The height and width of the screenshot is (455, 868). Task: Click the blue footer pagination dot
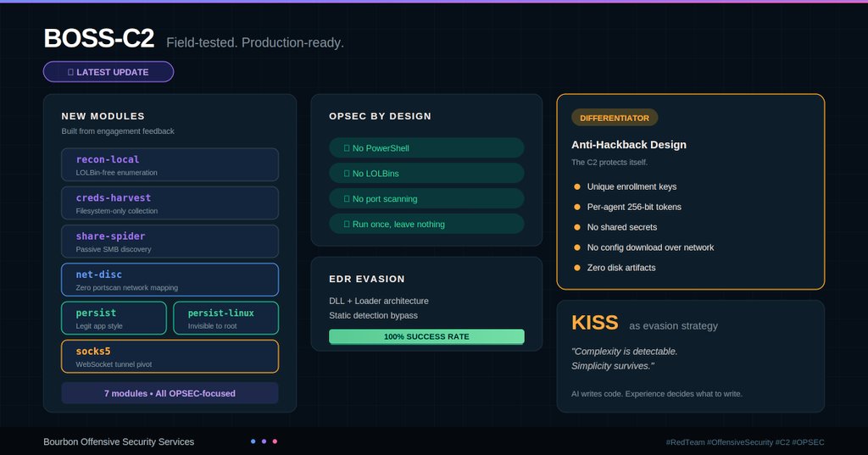(253, 441)
